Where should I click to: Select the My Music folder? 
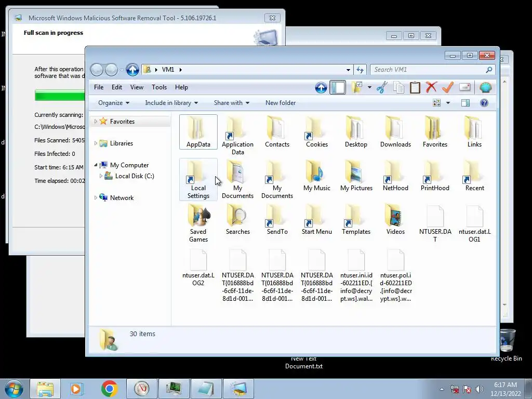point(316,176)
